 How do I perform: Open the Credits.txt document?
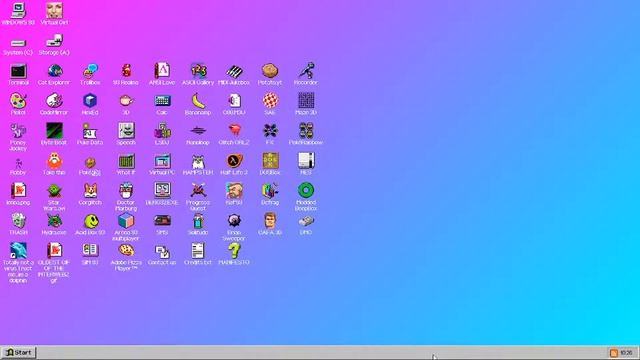[x=198, y=251]
